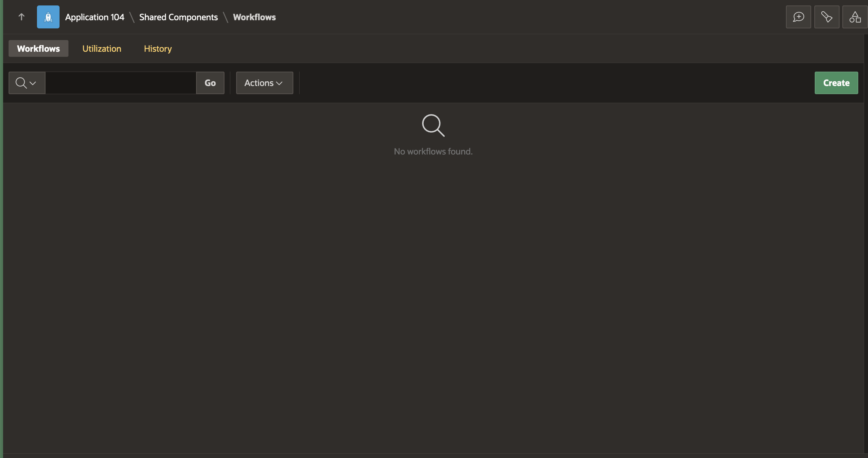This screenshot has width=868, height=458.
Task: Click the large magnifier above No workflows found
Action: [433, 125]
